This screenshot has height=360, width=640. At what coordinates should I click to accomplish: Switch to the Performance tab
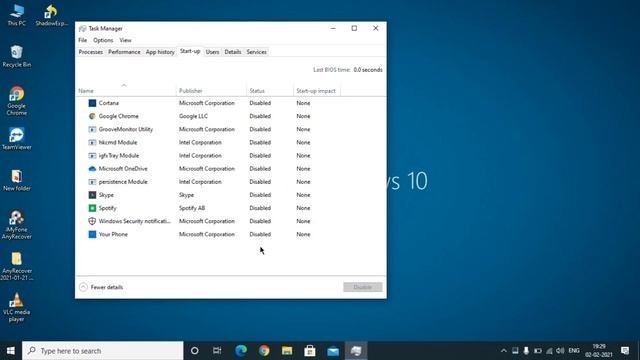(x=124, y=52)
